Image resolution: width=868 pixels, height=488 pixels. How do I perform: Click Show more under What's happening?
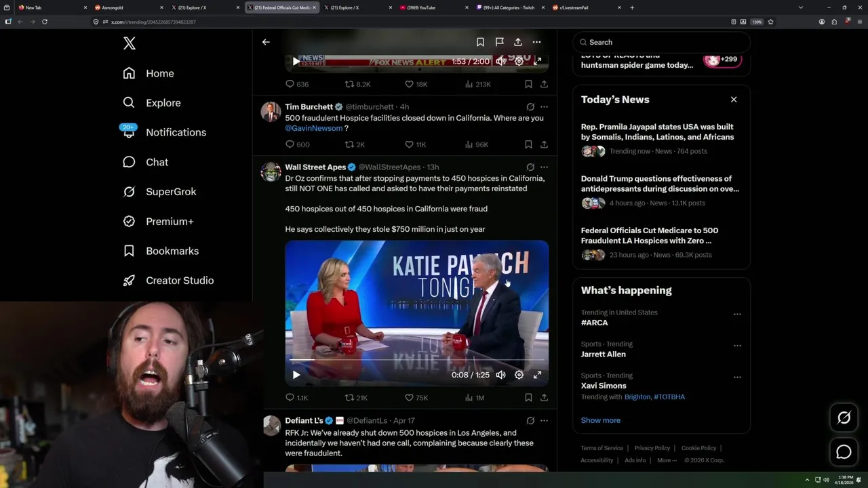tap(601, 420)
